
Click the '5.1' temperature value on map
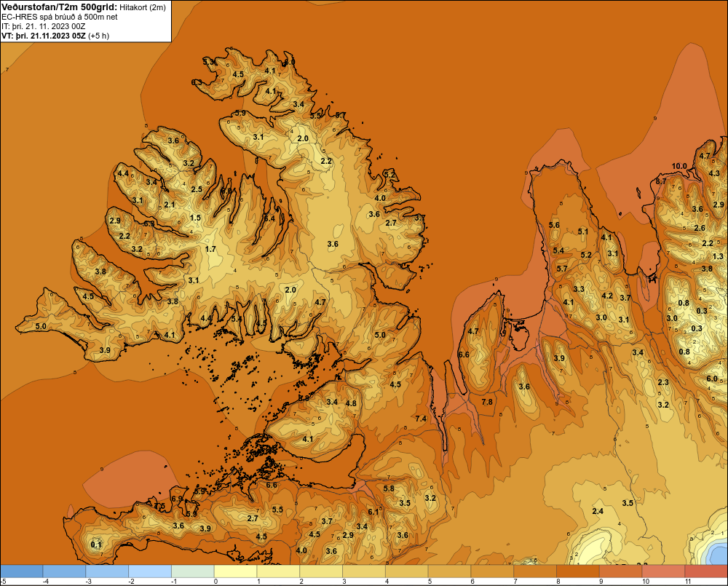tap(582, 231)
